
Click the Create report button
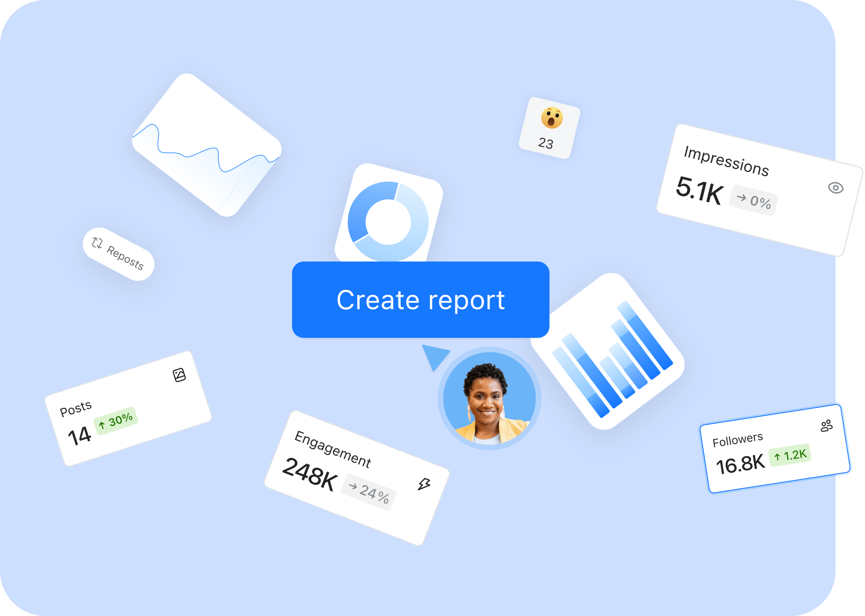[x=421, y=300]
